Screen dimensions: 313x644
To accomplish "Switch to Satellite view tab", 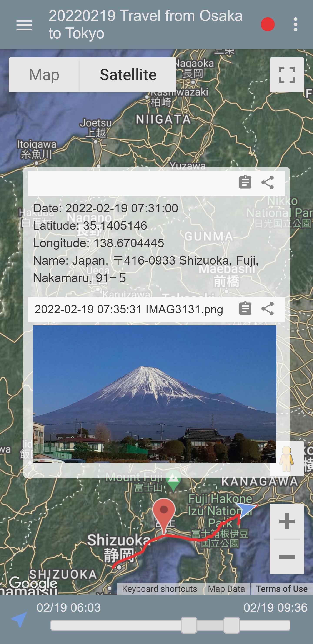I will pos(128,75).
